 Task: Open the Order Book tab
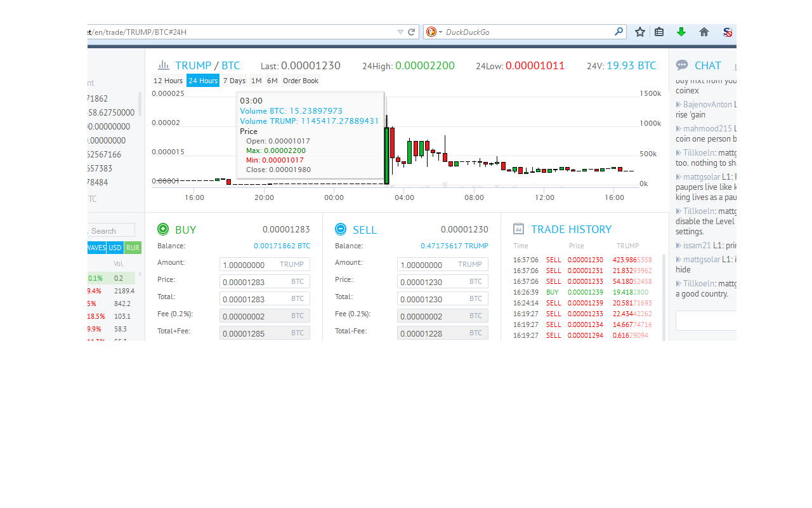tap(301, 81)
